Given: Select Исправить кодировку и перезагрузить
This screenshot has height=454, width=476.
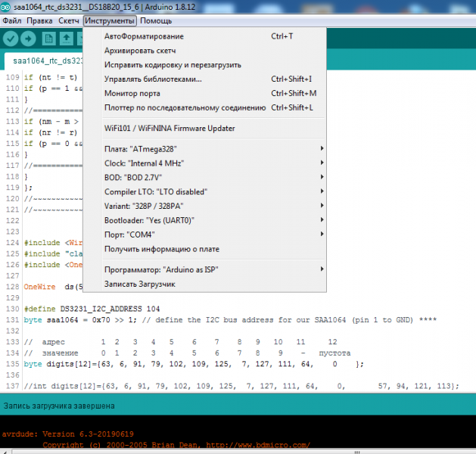Looking at the screenshot, I should (204, 65).
